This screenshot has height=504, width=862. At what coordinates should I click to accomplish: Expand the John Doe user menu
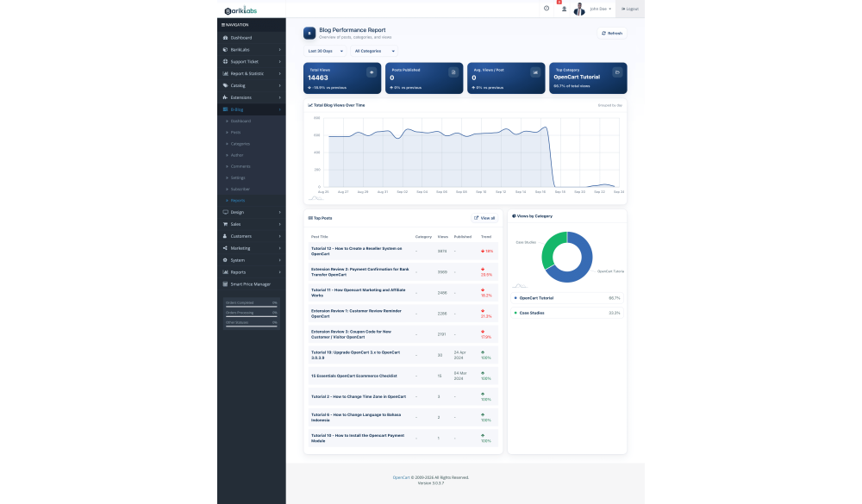pyautogui.click(x=600, y=9)
